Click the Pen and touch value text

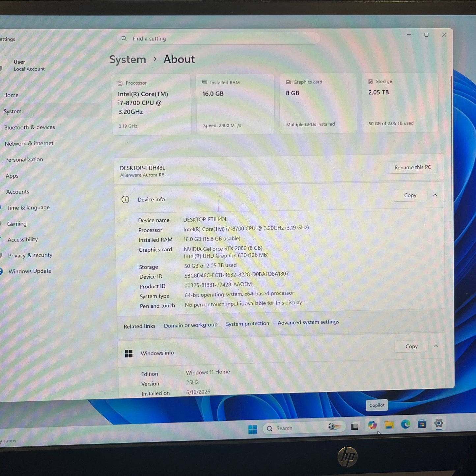pyautogui.click(x=243, y=304)
